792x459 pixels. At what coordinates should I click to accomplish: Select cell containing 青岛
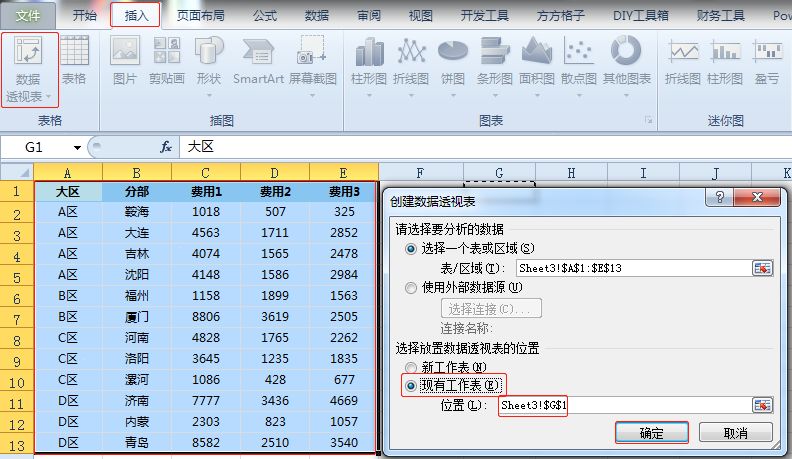click(136, 443)
